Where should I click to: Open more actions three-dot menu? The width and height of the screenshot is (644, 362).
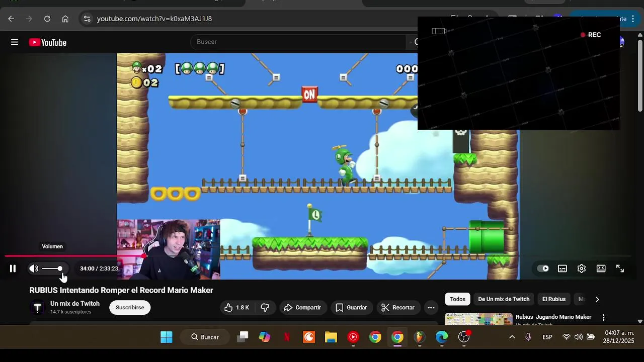pyautogui.click(x=431, y=307)
